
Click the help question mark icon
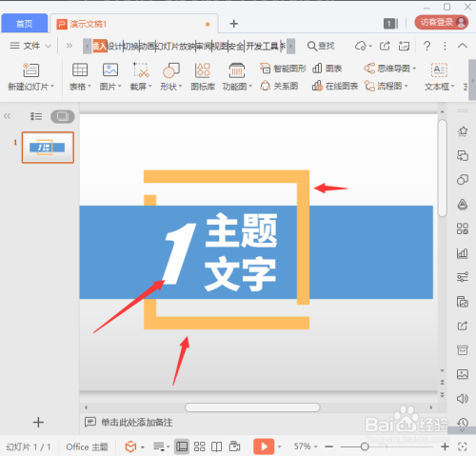pos(427,46)
